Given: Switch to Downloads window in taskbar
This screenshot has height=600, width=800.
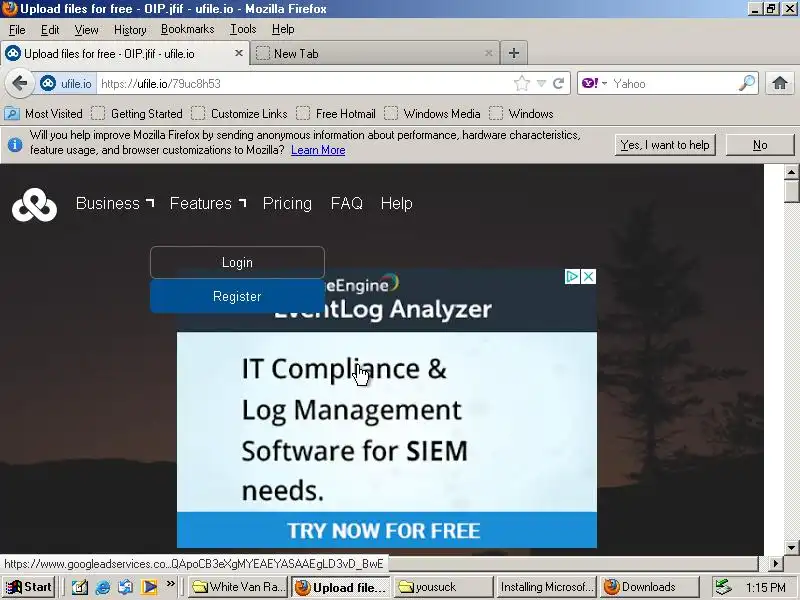Looking at the screenshot, I should [649, 587].
